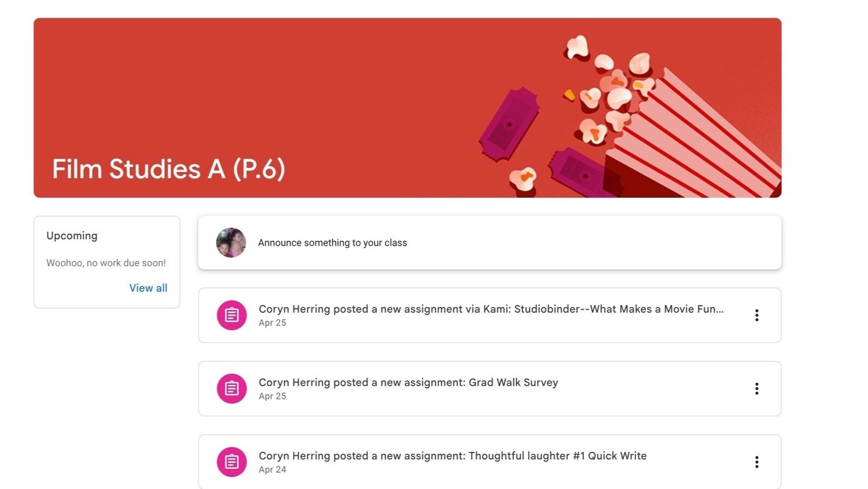Click the purple movie ticket illustration in the banner
This screenshot has width=868, height=489.
tap(509, 124)
